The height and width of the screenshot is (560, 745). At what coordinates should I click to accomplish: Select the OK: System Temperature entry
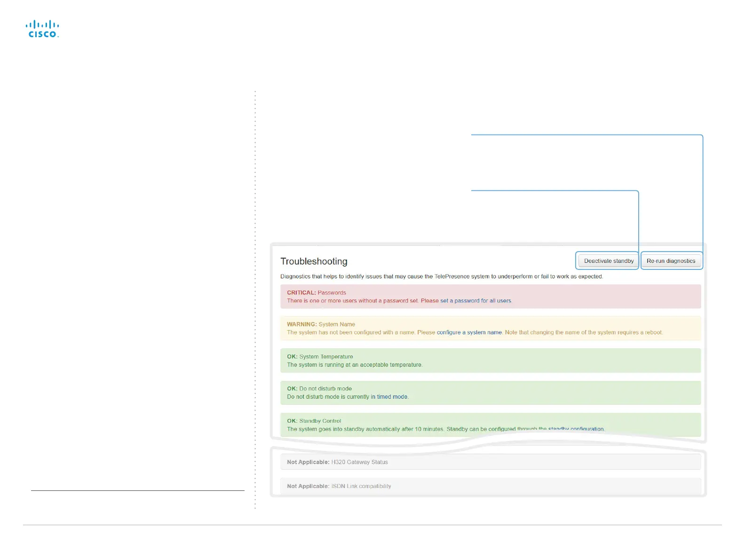[491, 361]
